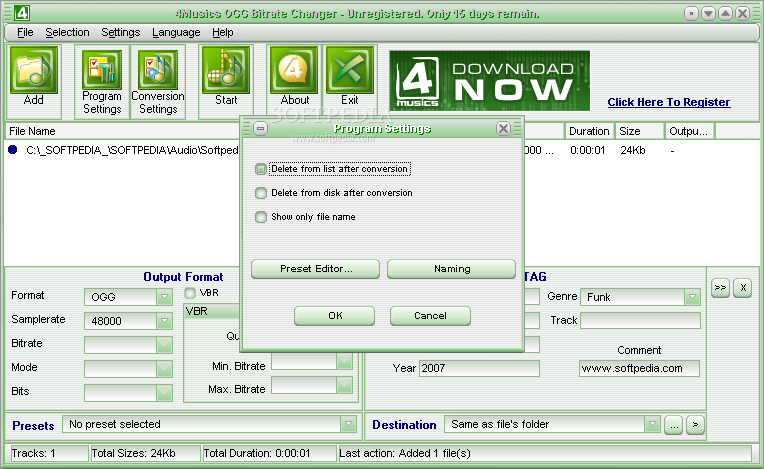Toggle the VBR checkbox in Output Format
This screenshot has width=764, height=469.
(190, 293)
